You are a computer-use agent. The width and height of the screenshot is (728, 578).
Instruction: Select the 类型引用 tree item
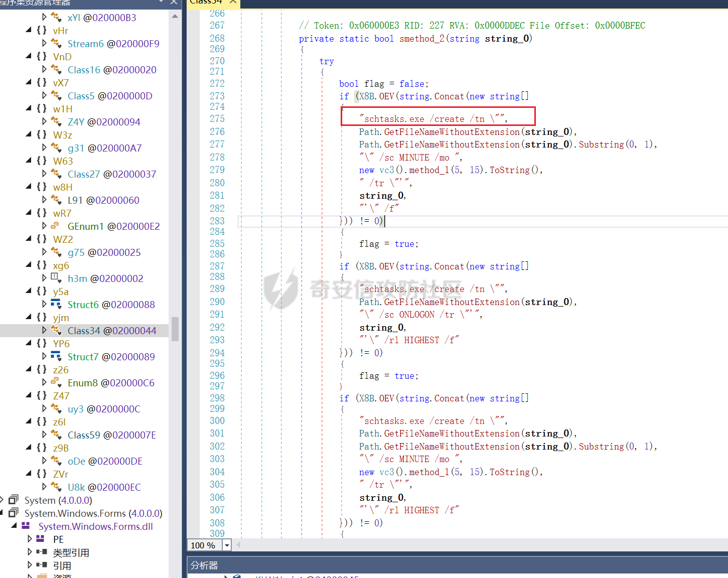[x=71, y=552]
